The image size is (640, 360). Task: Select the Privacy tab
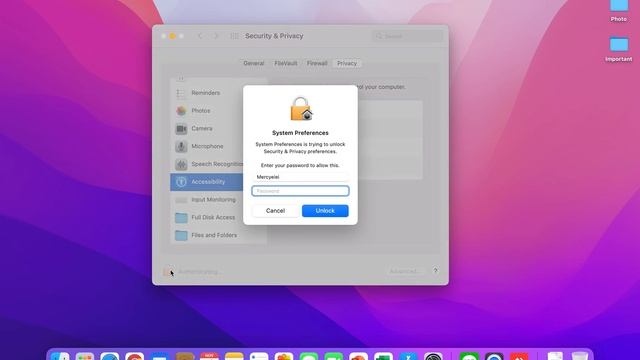pyautogui.click(x=347, y=63)
